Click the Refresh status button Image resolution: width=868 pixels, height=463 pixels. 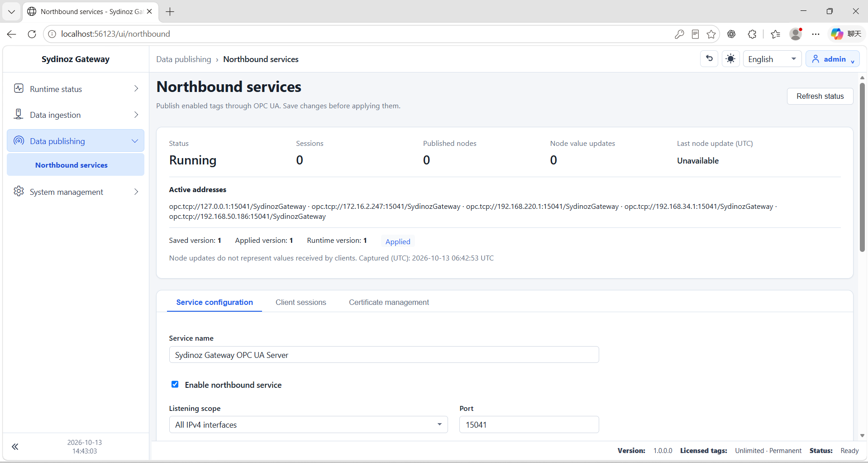[820, 96]
